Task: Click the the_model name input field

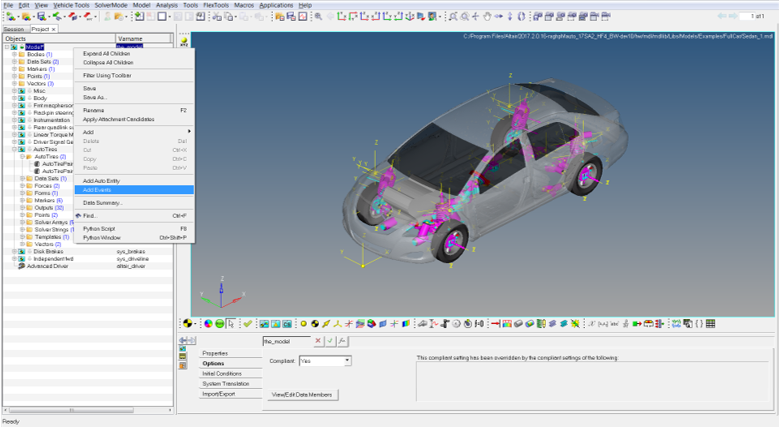Action: click(x=286, y=341)
